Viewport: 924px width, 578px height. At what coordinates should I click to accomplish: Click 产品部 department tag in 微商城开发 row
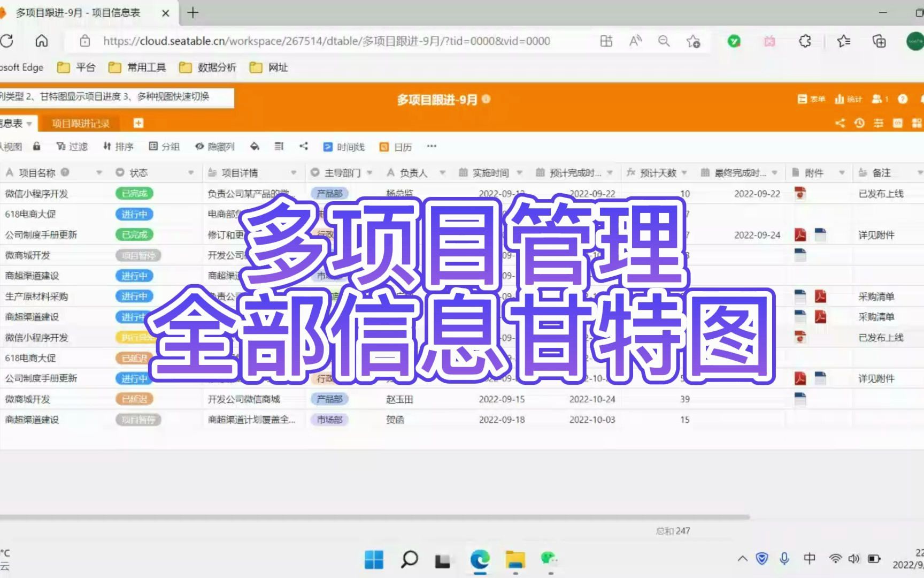[x=329, y=399]
